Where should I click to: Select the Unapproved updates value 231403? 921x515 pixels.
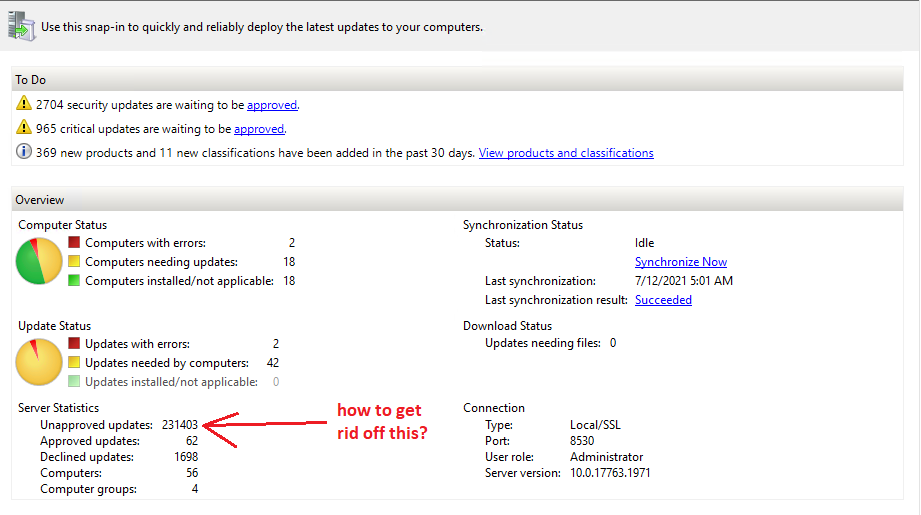[x=180, y=425]
